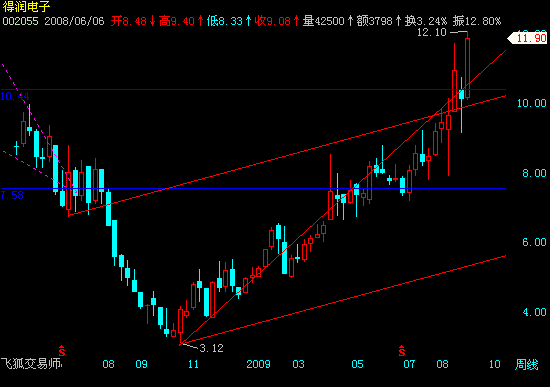Viewport: 550px width, 387px height.
Task: Click the 10 time axis label
Action: [495, 365]
